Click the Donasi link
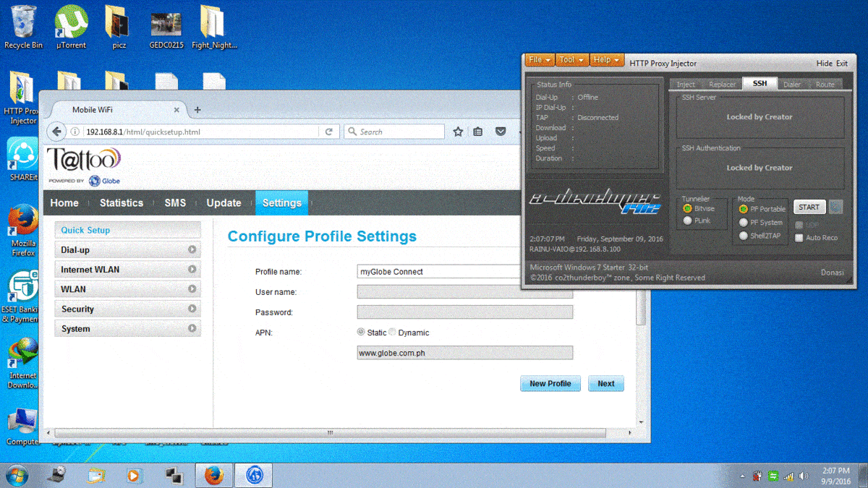This screenshot has height=488, width=868. [833, 273]
